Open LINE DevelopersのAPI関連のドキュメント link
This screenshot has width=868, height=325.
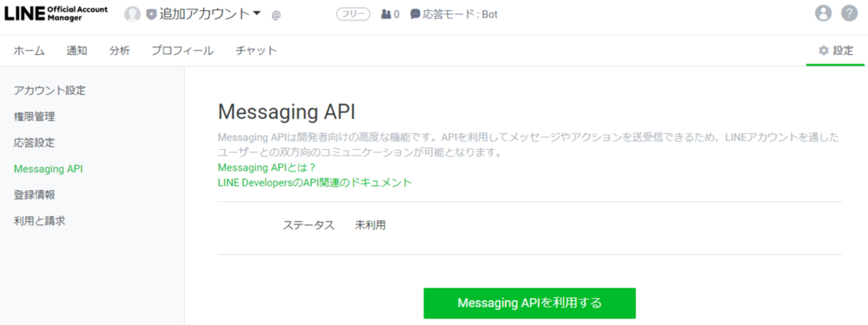point(315,182)
